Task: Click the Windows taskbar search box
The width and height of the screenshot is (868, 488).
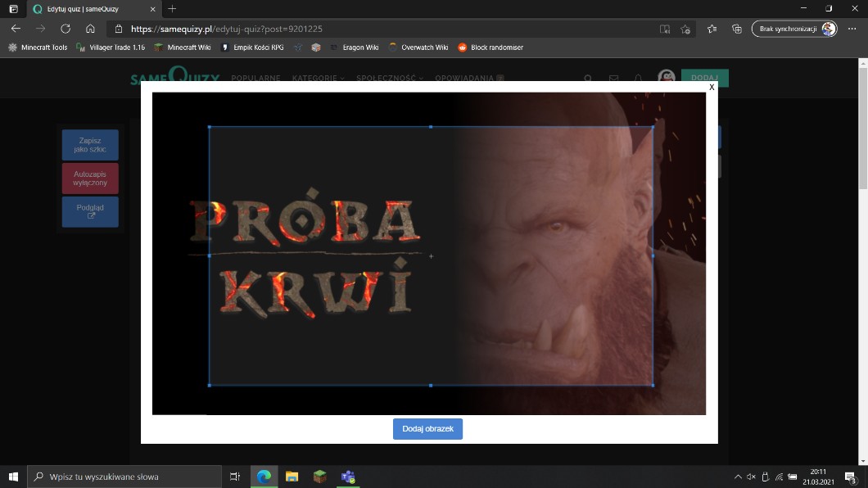Action: [x=124, y=477]
